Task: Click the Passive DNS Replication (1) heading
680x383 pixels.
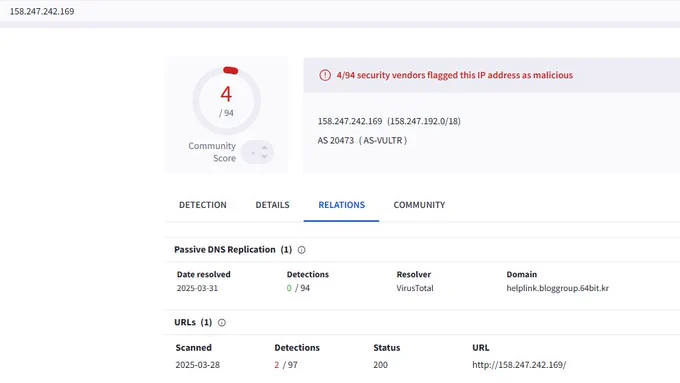Action: (233, 249)
